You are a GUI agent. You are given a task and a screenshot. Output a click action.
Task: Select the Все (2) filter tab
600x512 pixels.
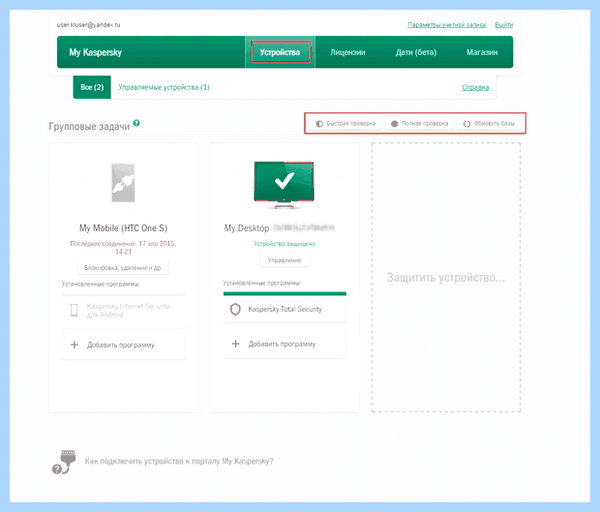click(92, 87)
